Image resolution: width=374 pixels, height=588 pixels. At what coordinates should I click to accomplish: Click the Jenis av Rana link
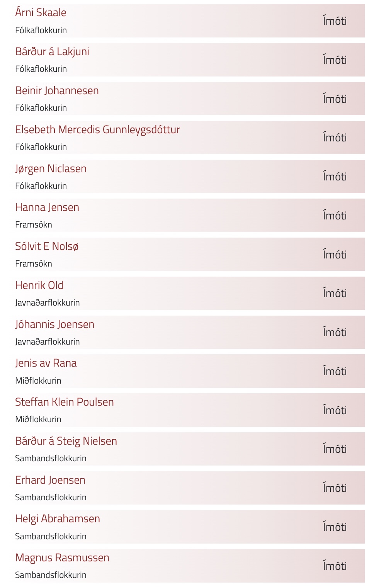click(x=46, y=363)
